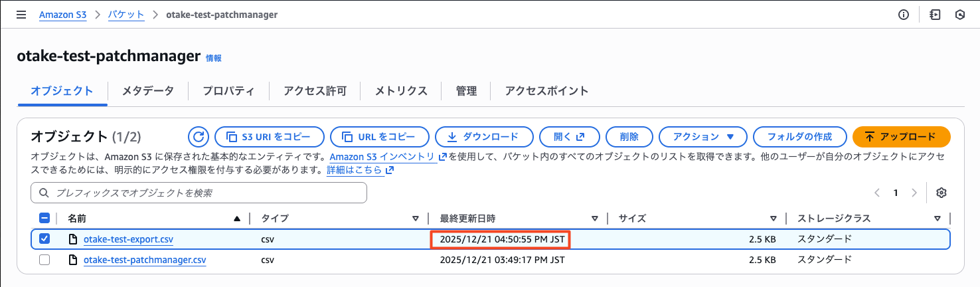Refresh the objects list
The width and height of the screenshot is (980, 287).
pos(198,137)
